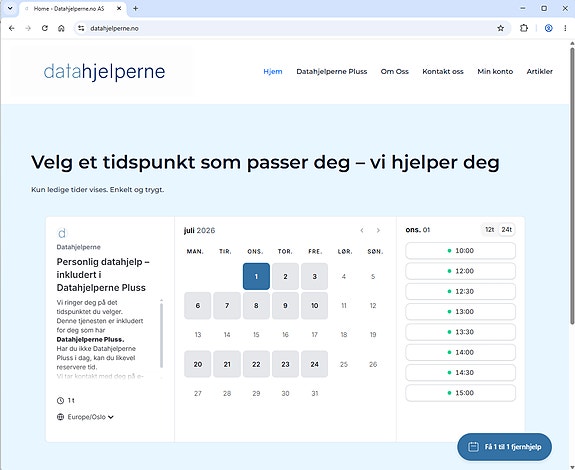Viewport: 575px width, 470px height.
Task: Open the tab search dropdown arrow
Action: [10, 8]
